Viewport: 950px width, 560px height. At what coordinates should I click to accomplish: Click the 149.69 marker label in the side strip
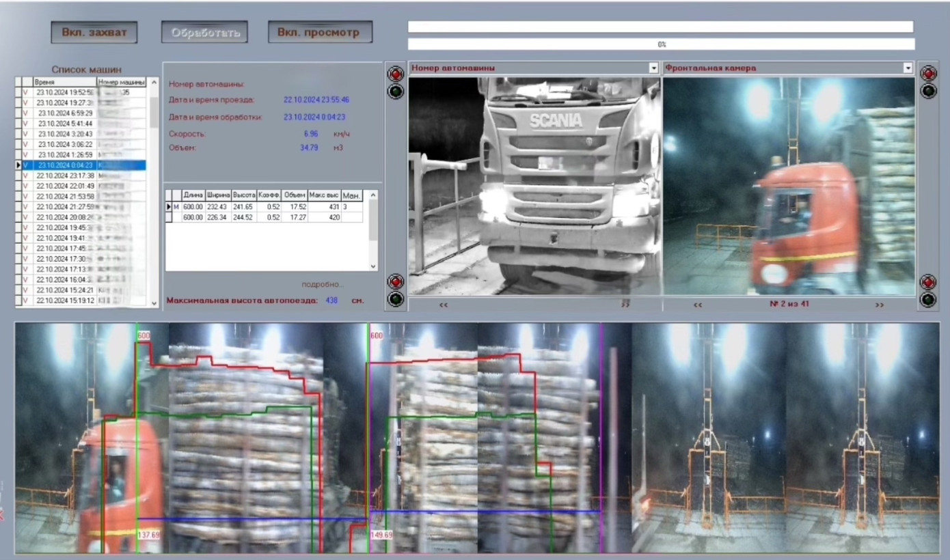[x=381, y=535]
